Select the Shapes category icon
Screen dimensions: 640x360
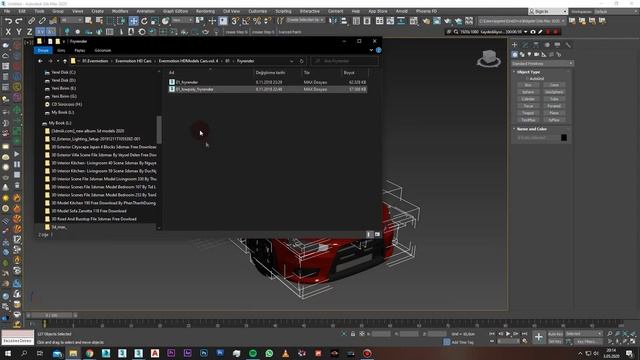click(522, 54)
